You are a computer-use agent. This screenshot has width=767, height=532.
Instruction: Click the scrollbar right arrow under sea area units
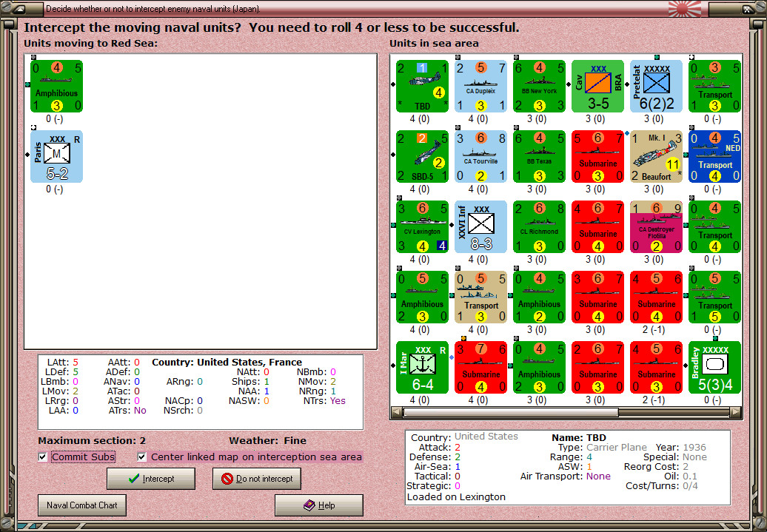click(x=736, y=412)
